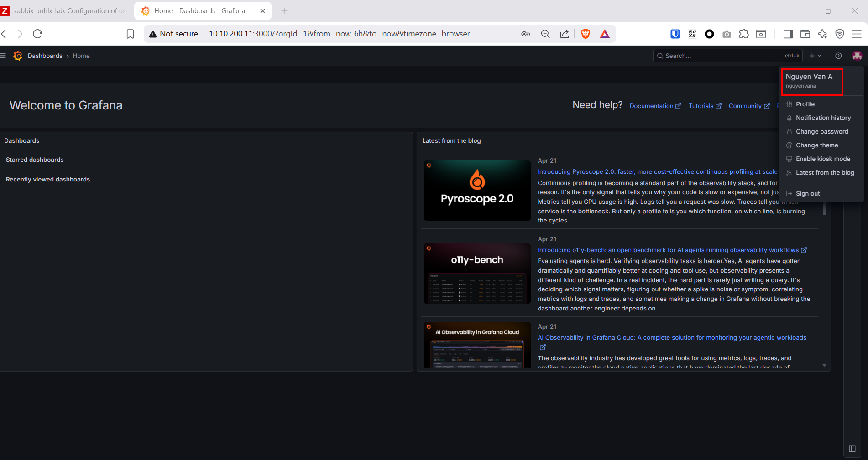Bookmark this page using bookmark icon

click(130, 34)
